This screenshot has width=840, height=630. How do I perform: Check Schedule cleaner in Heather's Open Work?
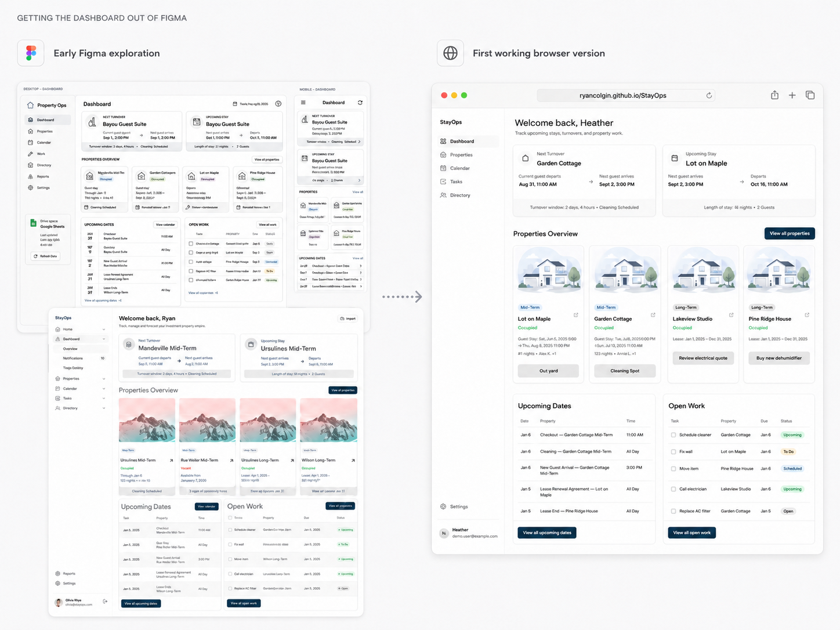point(674,435)
